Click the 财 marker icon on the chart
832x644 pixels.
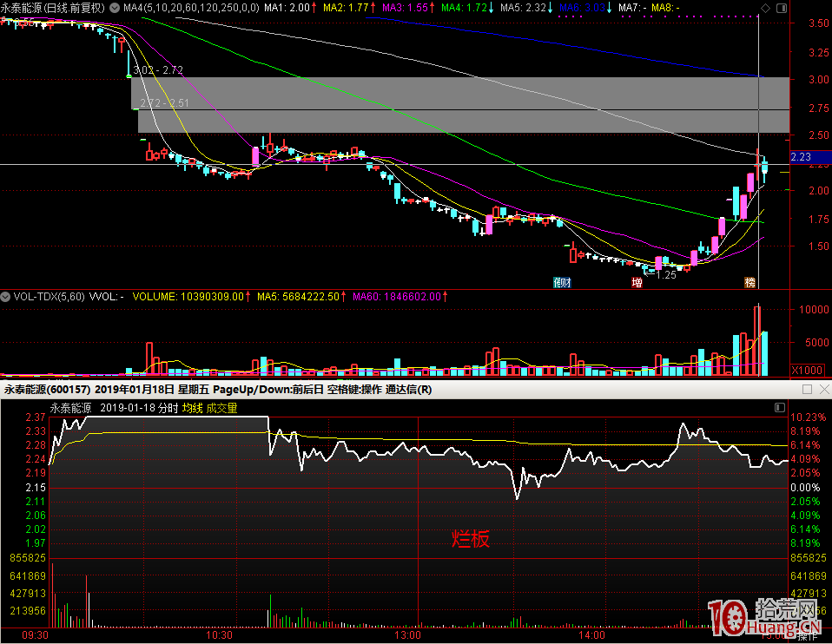(x=563, y=282)
